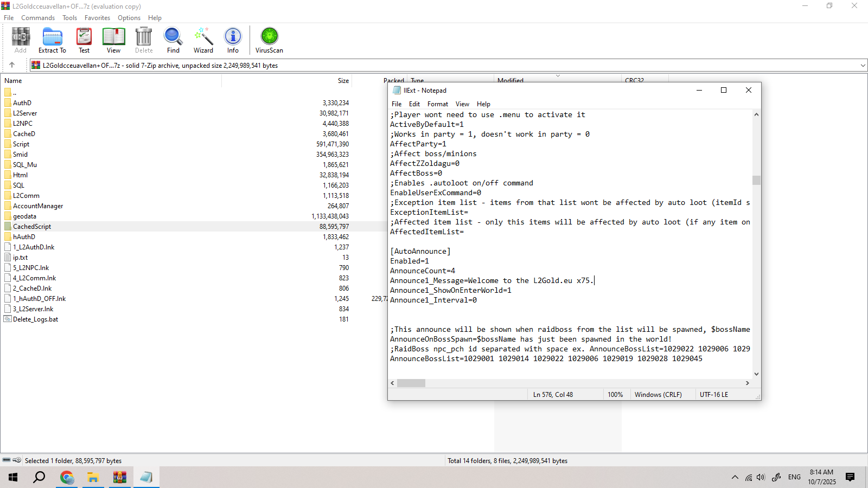
Task: Go up one folder level arrow
Action: pyautogui.click(x=12, y=65)
